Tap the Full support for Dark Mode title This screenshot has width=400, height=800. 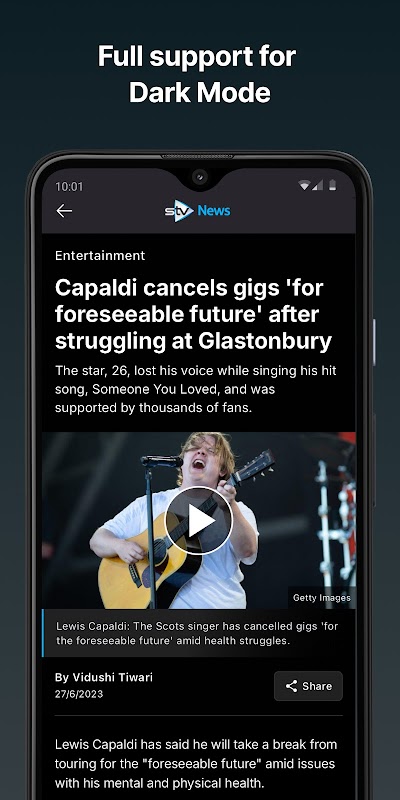click(x=198, y=74)
